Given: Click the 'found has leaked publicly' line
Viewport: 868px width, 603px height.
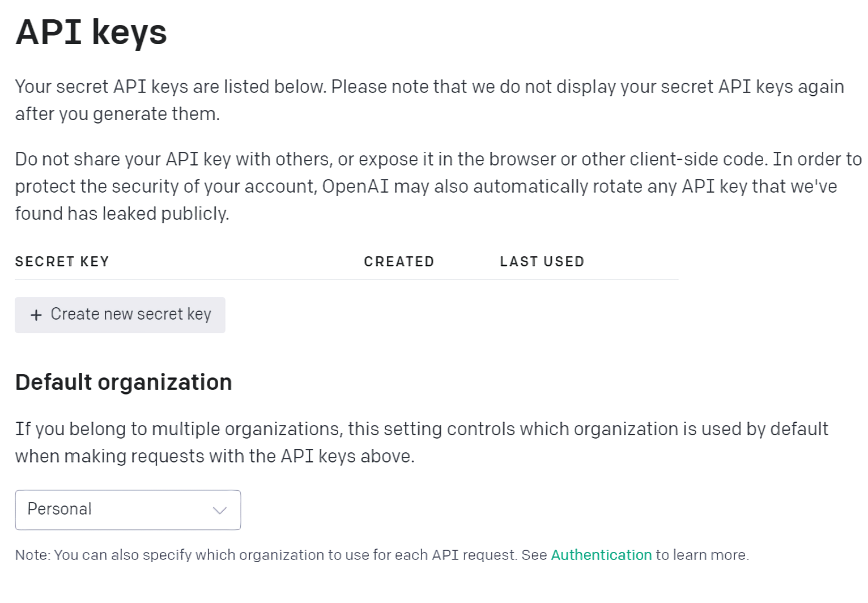Looking at the screenshot, I should (122, 214).
